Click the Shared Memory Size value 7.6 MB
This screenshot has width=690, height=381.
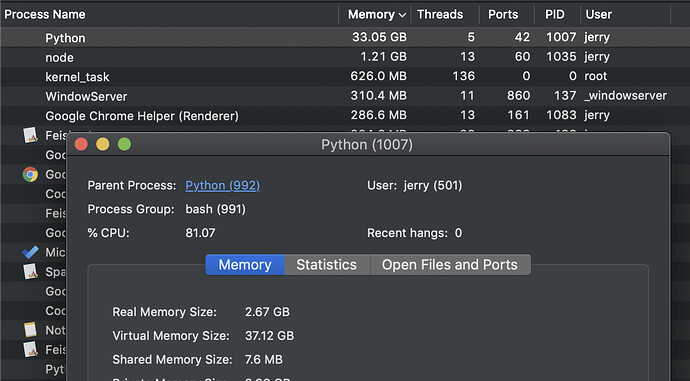264,359
